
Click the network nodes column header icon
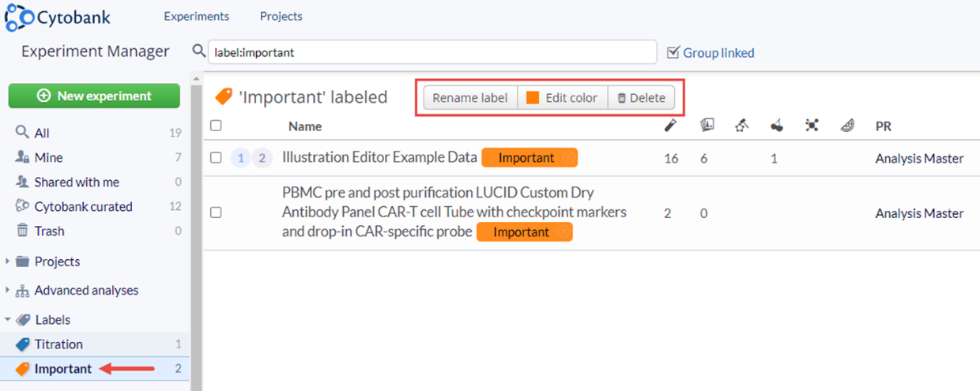tap(812, 125)
